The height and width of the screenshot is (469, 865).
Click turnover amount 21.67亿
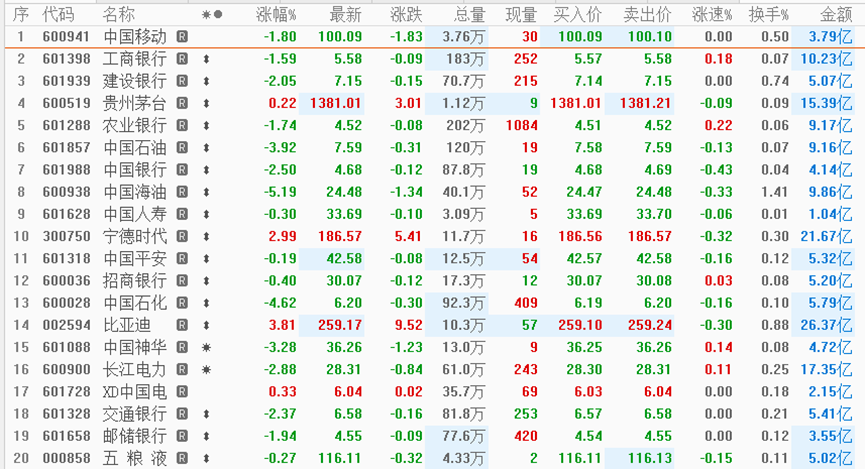[x=826, y=236]
